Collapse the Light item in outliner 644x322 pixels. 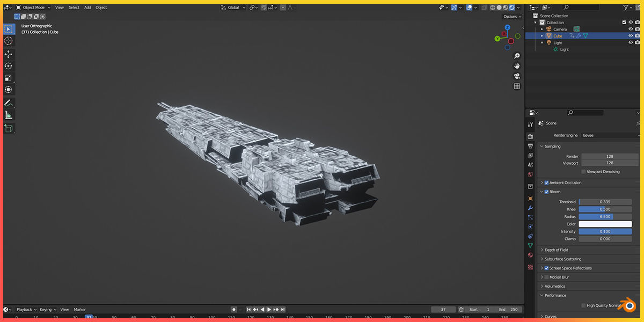point(542,42)
